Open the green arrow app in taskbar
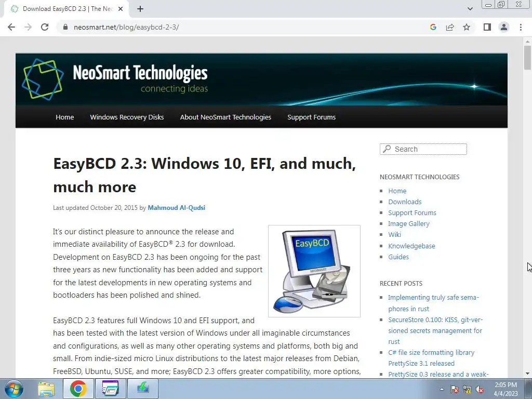This screenshot has height=399, width=532. point(142,389)
